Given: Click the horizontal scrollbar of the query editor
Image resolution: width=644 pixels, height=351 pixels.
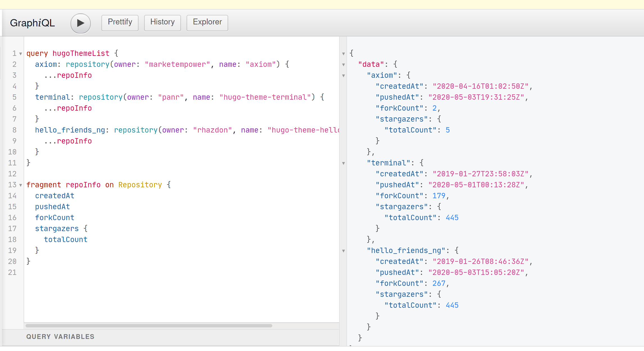Looking at the screenshot, I should [x=149, y=326].
